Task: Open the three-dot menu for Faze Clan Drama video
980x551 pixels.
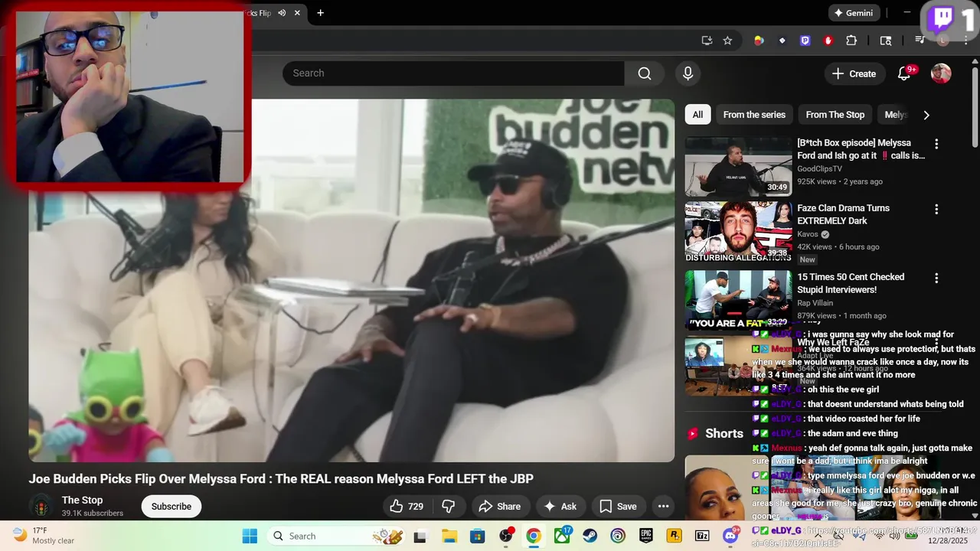Action: [936, 209]
